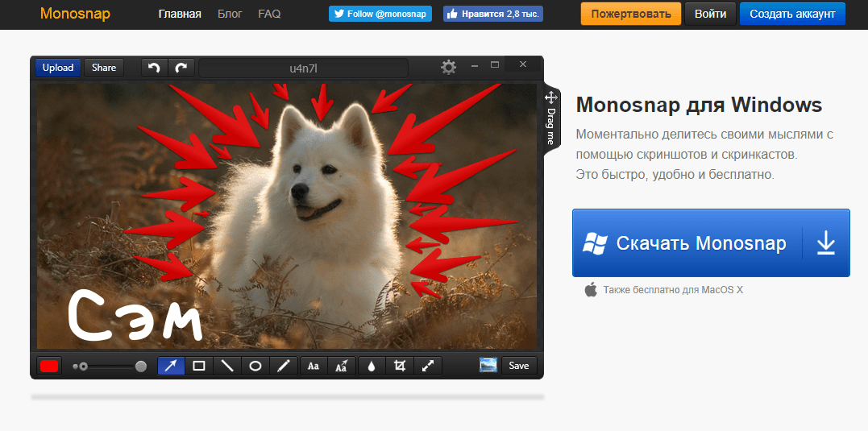Click the Пожертвовать donate button
The image size is (868, 431).
tap(631, 14)
